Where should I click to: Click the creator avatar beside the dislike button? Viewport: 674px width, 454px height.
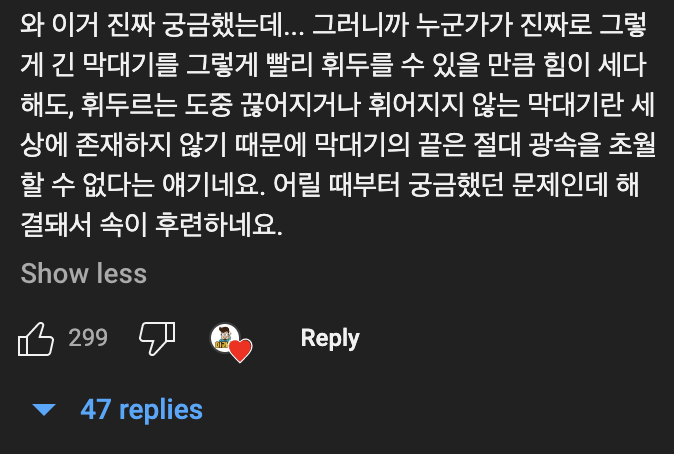[224, 338]
